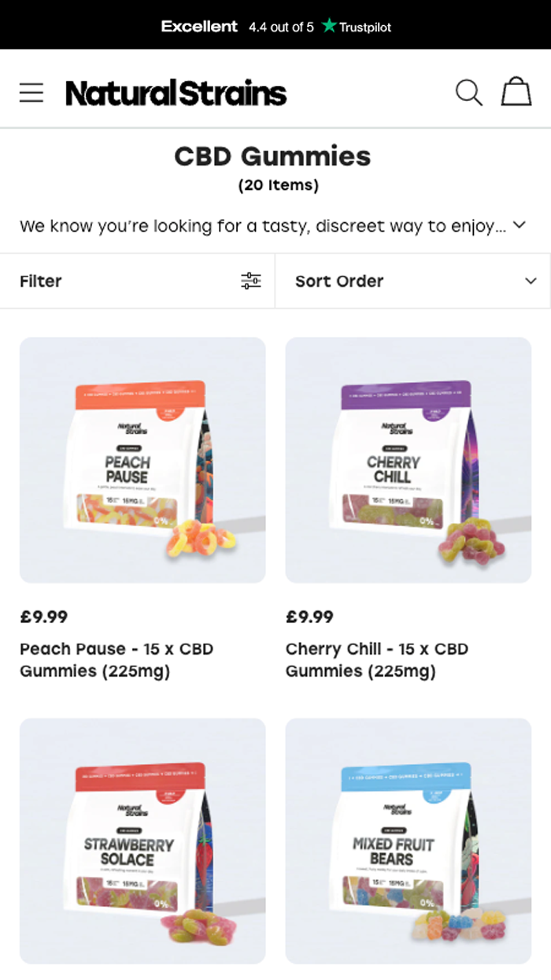Click the filter sliders icon
This screenshot has height=980, width=551.
click(250, 281)
